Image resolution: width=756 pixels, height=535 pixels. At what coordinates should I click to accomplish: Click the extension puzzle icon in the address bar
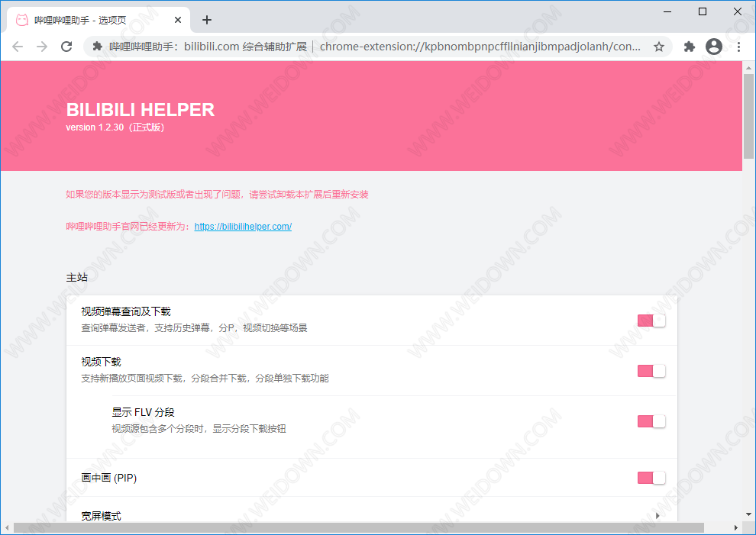98,47
